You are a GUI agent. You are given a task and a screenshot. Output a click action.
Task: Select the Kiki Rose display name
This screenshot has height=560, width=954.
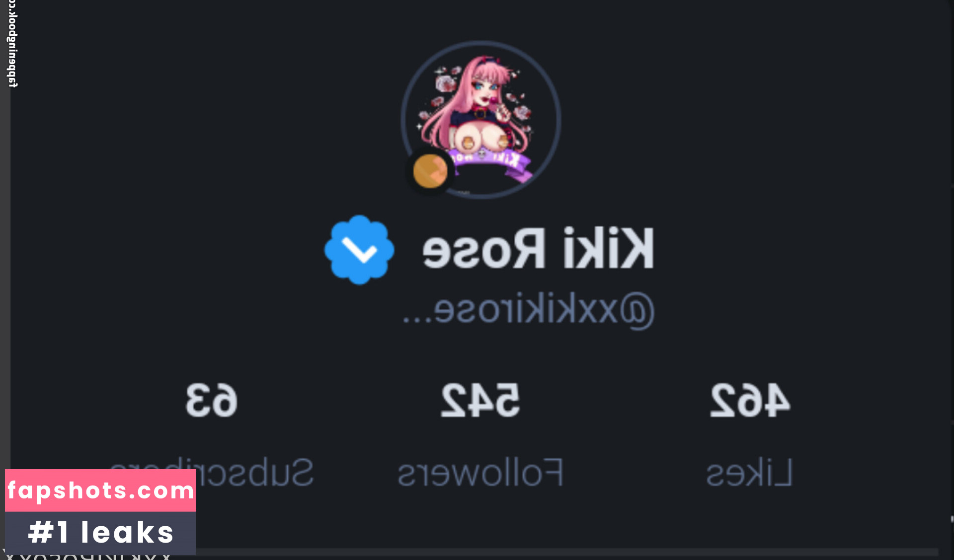point(538,249)
